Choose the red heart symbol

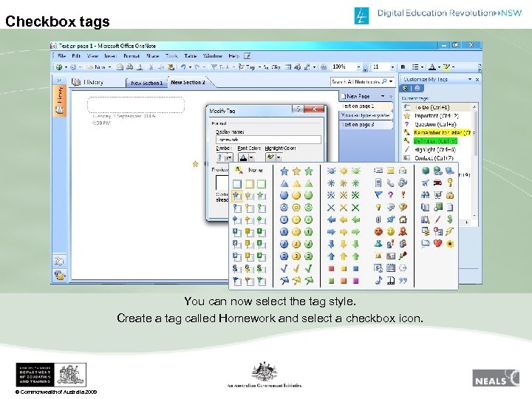point(437,243)
